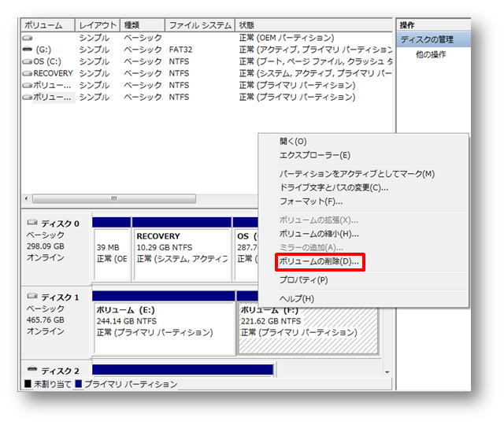504x425 pixels.
Task: Click 465.76 GB disk size text
Action: pos(46,320)
